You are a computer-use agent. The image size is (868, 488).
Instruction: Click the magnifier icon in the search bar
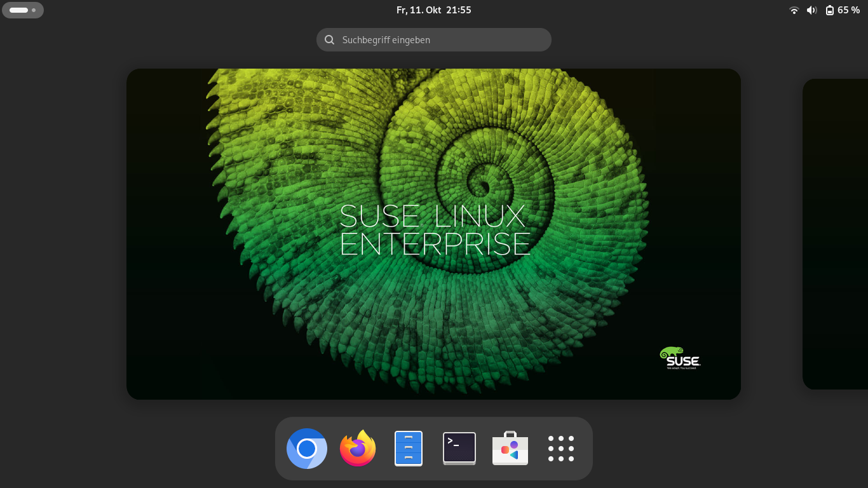click(329, 39)
